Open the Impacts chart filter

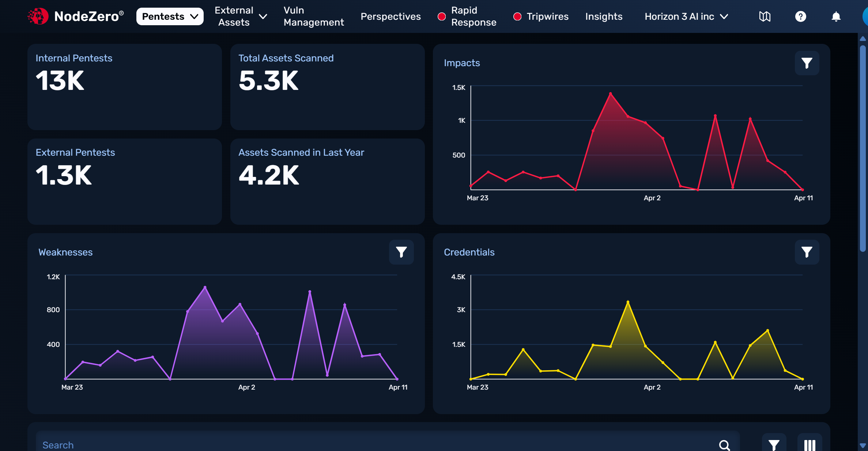[x=807, y=63]
